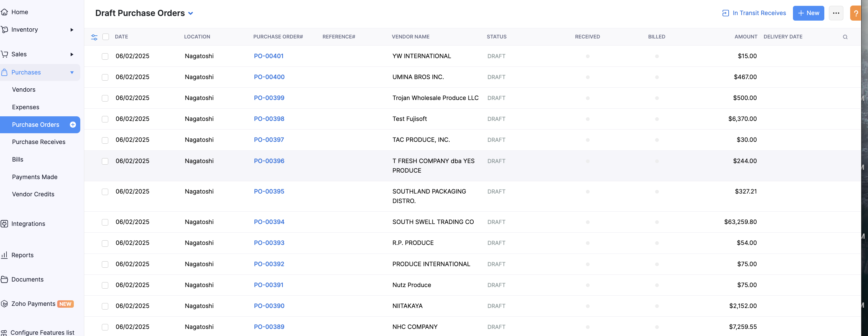The height and width of the screenshot is (336, 868).
Task: Click the New purchase order button
Action: coord(808,13)
